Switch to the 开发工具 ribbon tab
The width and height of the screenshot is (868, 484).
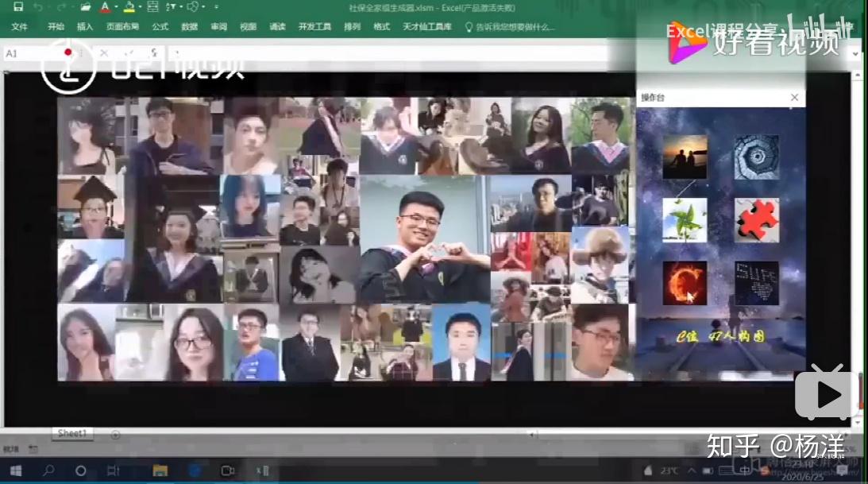coord(314,26)
